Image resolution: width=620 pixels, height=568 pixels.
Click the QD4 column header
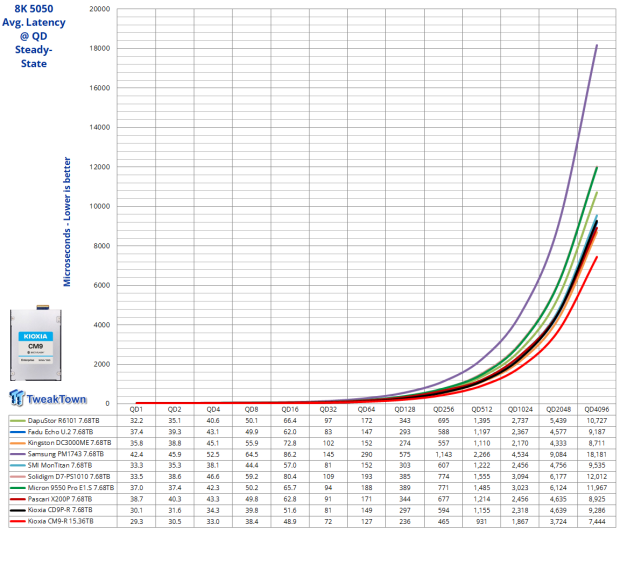(213, 409)
